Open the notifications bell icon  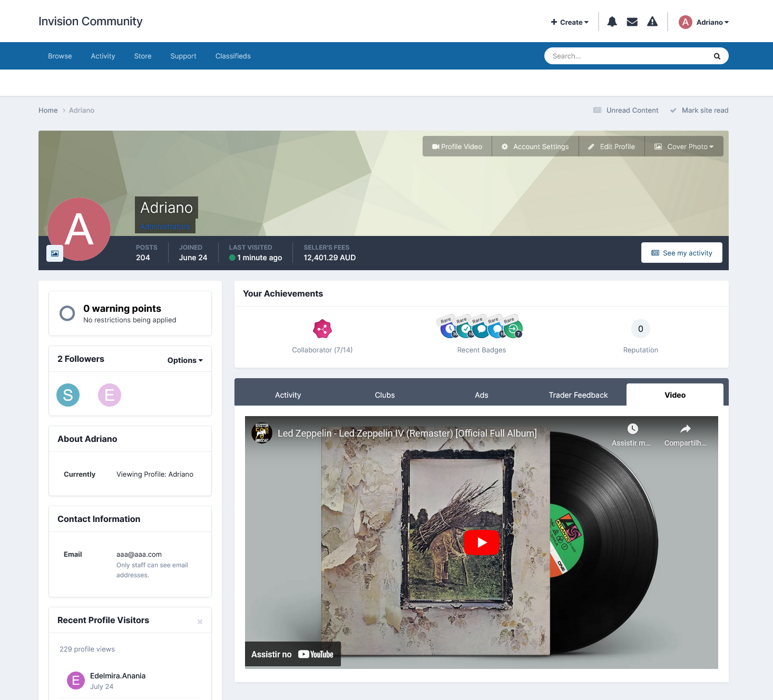612,22
